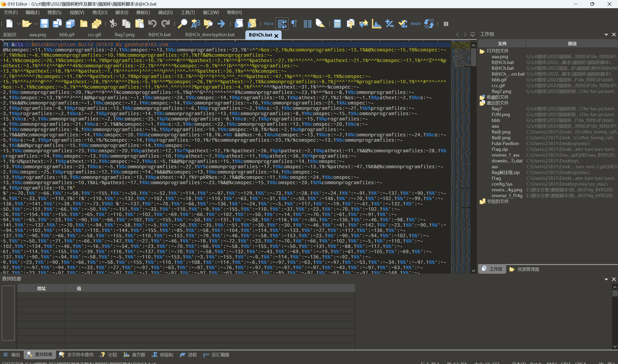The image size is (618, 364).
Task: Open Find with the magnifier icon
Action: tap(183, 24)
